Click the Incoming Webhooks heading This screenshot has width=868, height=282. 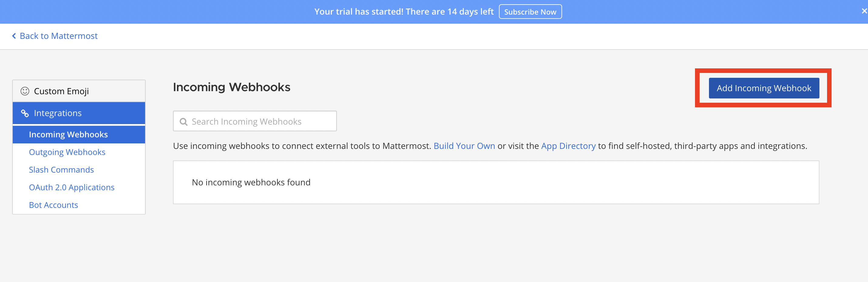coord(232,87)
